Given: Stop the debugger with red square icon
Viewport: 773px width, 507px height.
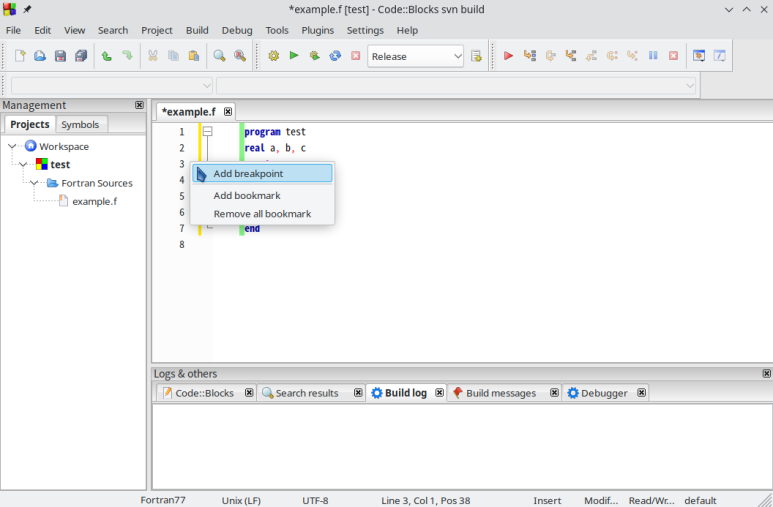Looking at the screenshot, I should [x=673, y=56].
